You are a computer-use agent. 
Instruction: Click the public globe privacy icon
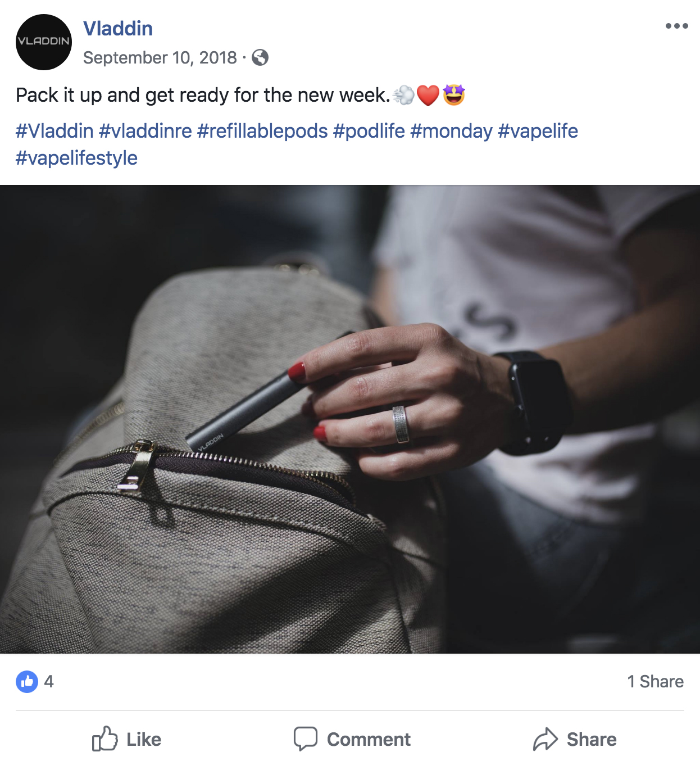[260, 57]
